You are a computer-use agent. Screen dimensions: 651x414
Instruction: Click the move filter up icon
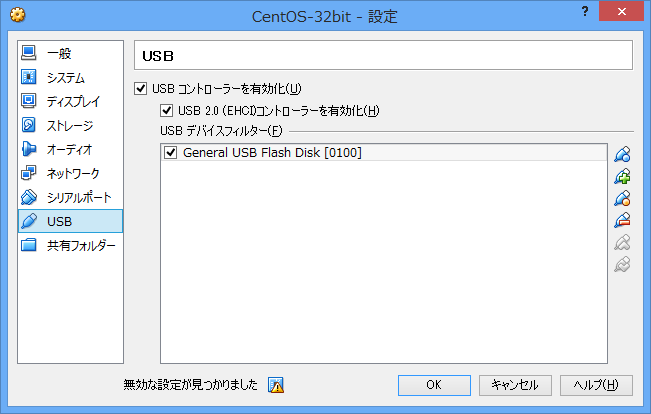(622, 243)
